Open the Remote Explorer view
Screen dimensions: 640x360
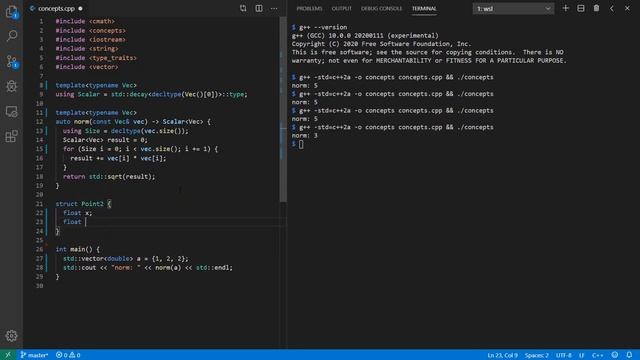click(x=11, y=111)
